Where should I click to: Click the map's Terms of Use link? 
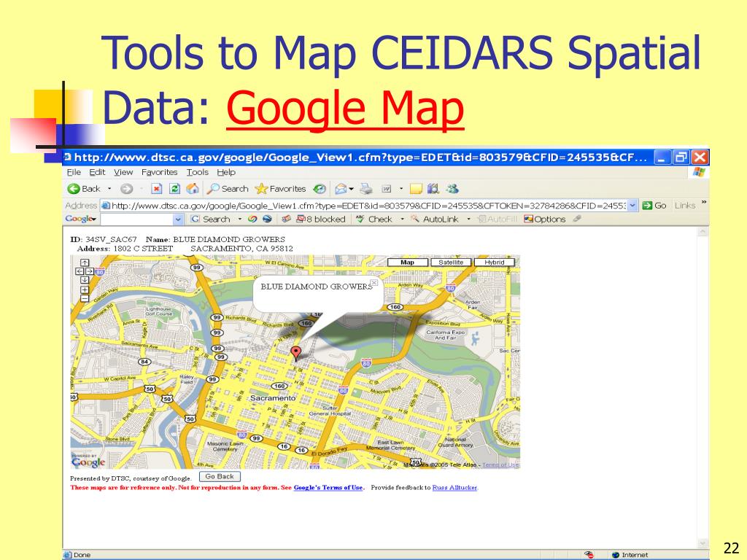pos(500,464)
